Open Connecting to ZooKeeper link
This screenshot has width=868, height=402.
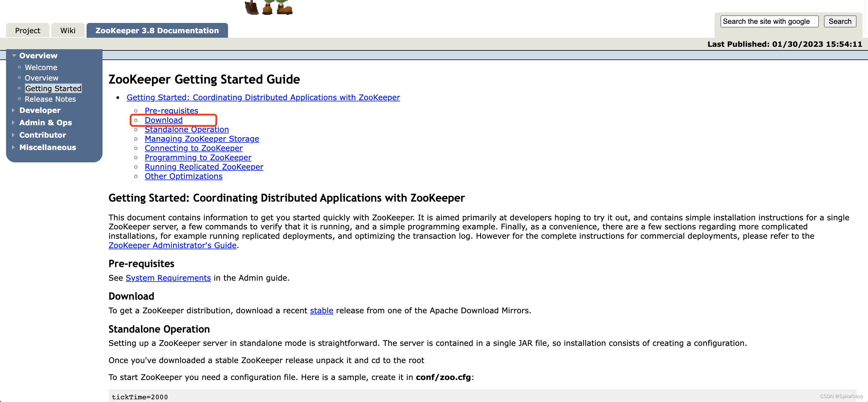point(194,148)
